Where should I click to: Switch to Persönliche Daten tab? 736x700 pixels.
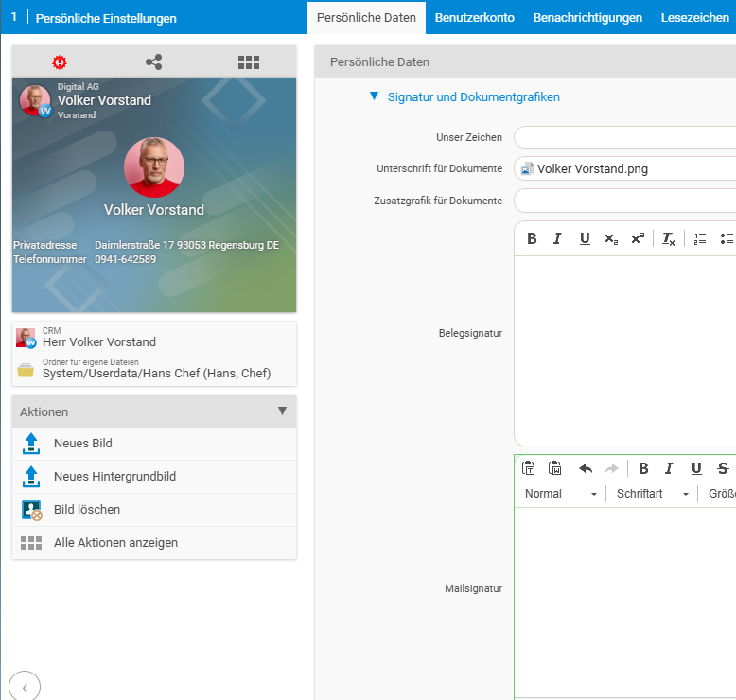366,18
